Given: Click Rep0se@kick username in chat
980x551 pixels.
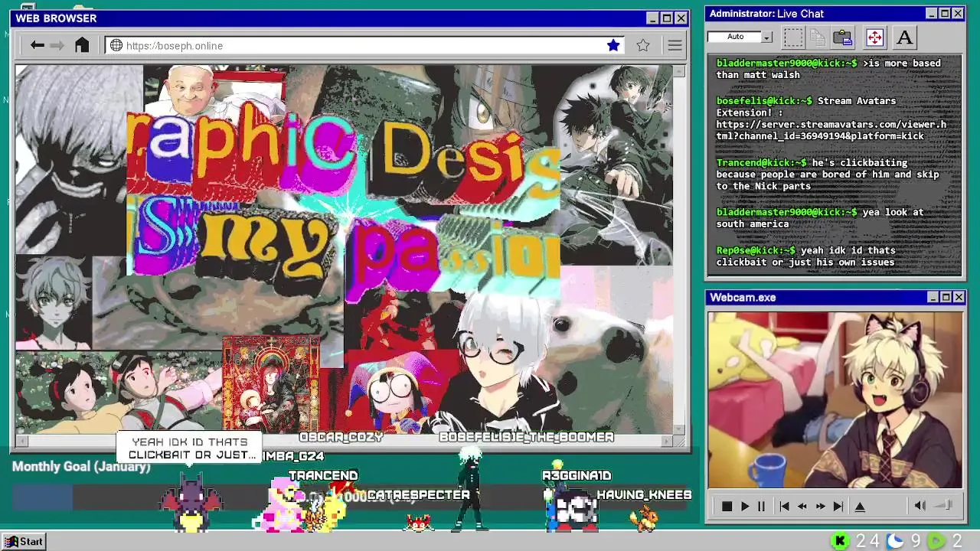Looking at the screenshot, I should click(756, 251).
